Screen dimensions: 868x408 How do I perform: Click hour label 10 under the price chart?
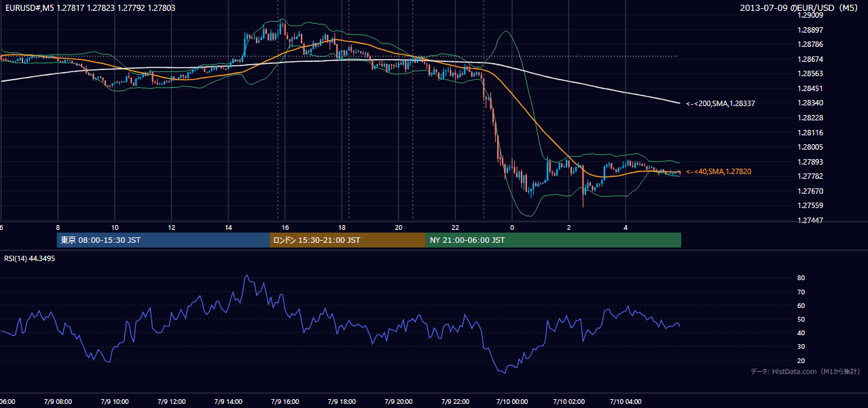[x=115, y=227]
